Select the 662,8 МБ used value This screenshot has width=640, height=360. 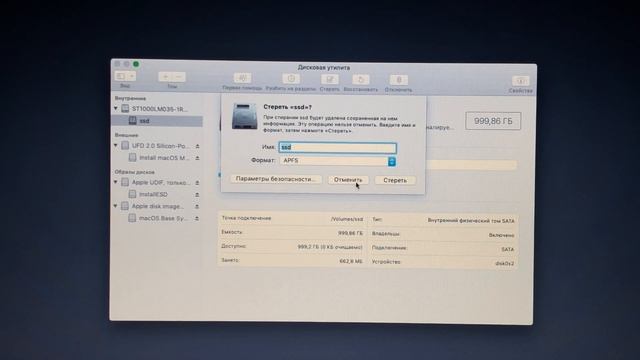351,261
